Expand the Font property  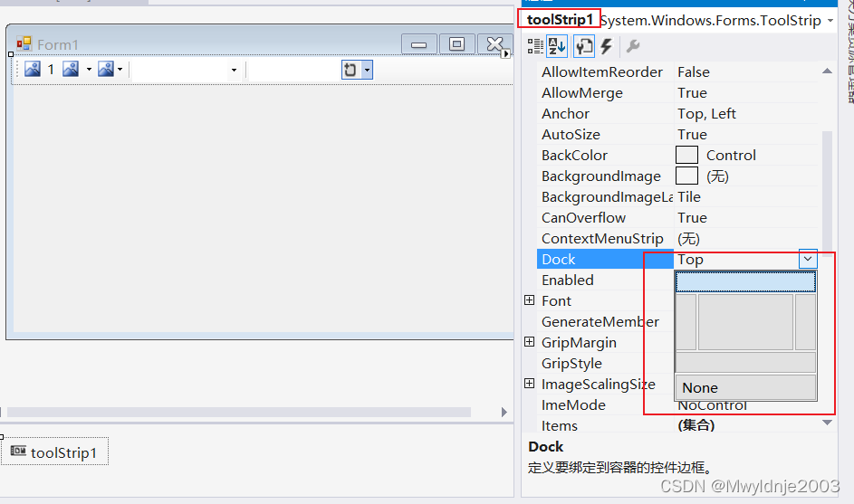[x=530, y=300]
